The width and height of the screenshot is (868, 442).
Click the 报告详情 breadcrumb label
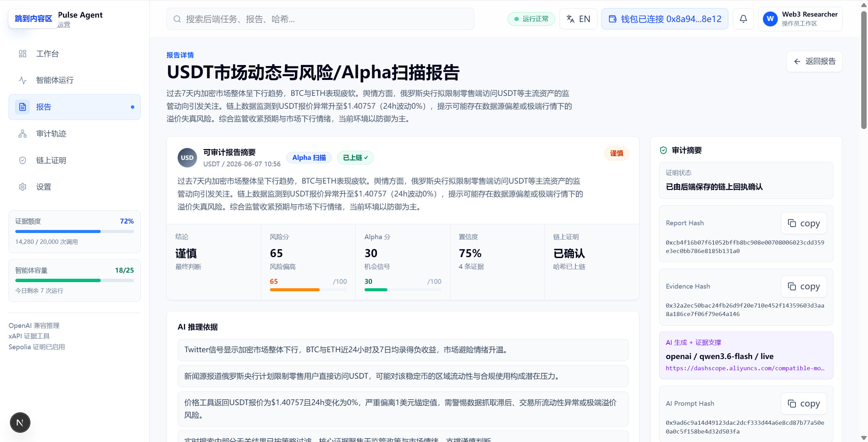pos(180,55)
